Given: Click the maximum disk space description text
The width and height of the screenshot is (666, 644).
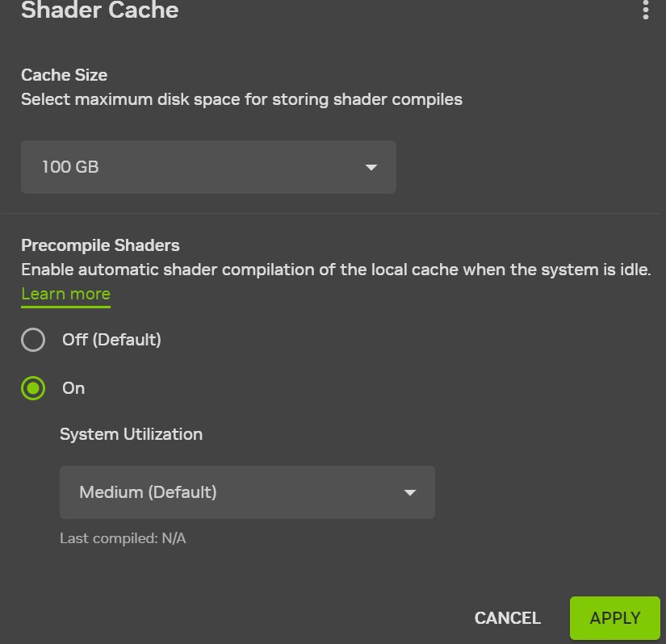Looking at the screenshot, I should point(241,100).
